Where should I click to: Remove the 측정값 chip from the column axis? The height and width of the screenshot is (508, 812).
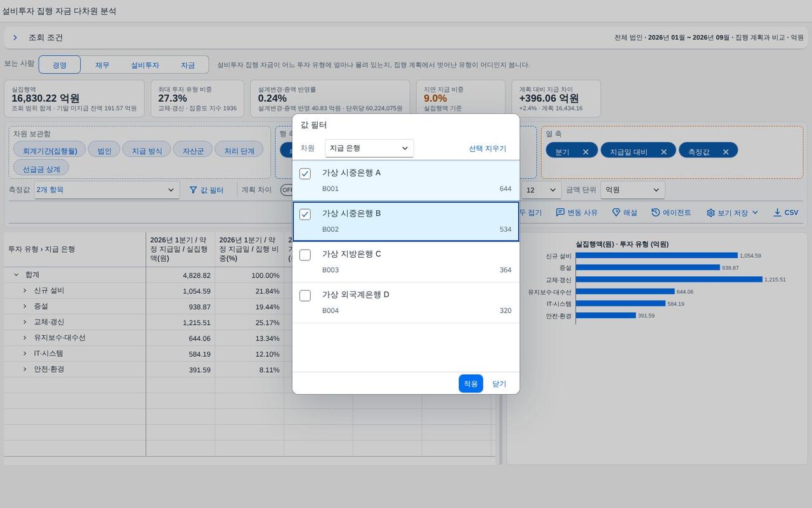coord(726,152)
